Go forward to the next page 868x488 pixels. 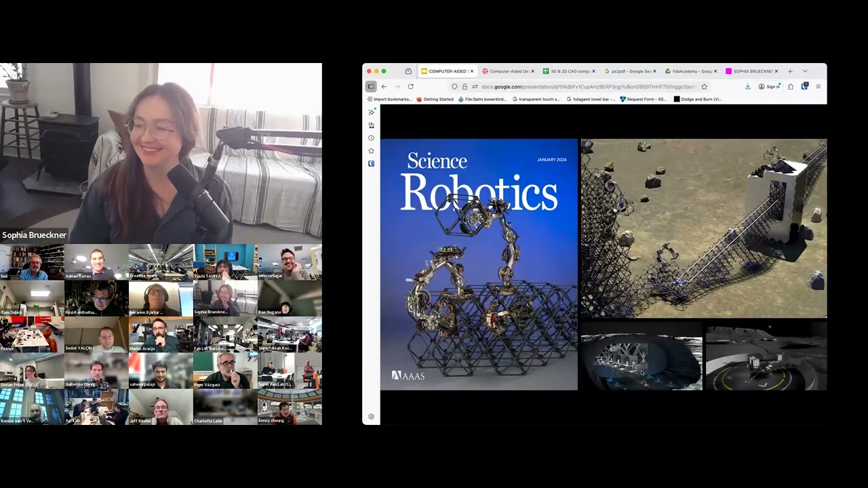pos(397,87)
